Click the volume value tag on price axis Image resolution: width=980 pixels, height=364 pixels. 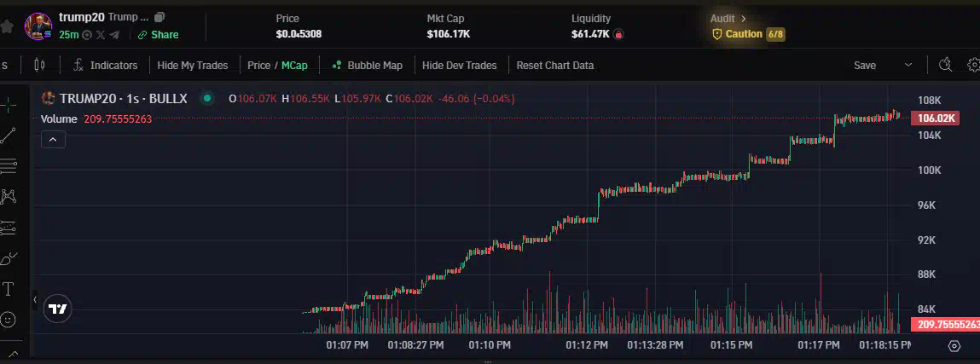[945, 325]
